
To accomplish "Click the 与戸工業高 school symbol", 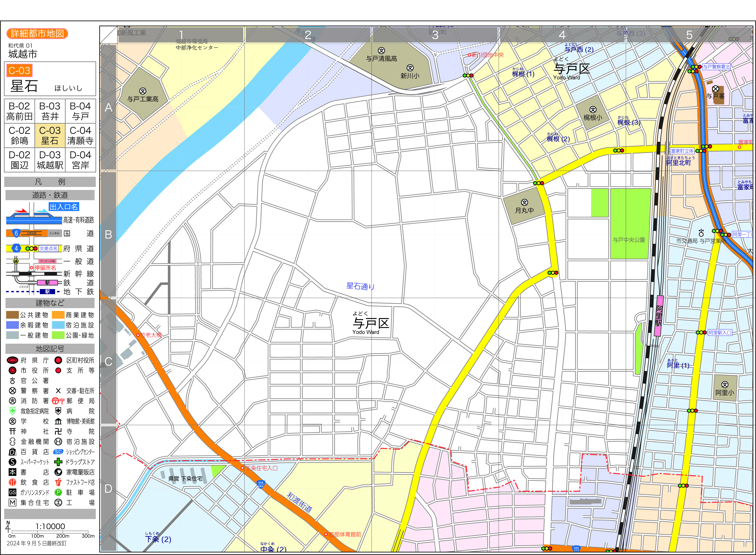I will [x=143, y=91].
